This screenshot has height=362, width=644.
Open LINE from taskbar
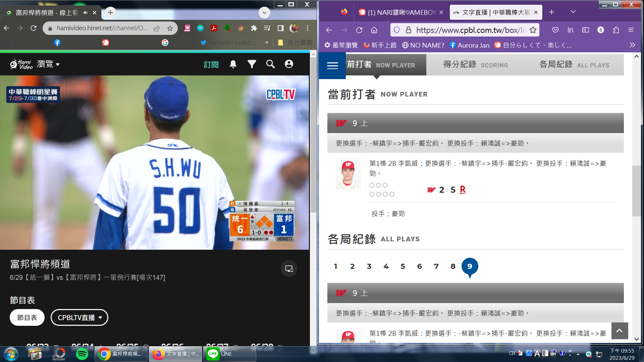[229, 354]
